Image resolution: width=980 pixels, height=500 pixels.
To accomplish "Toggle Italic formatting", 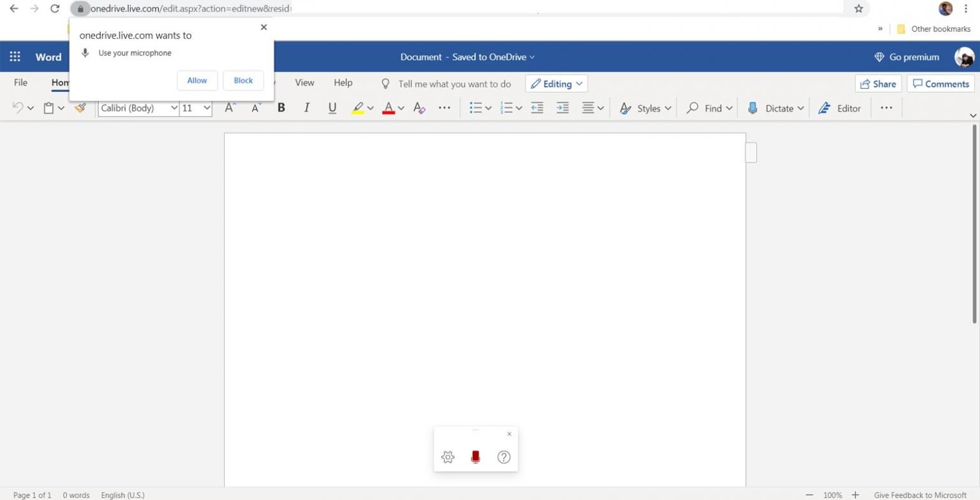I will coord(306,108).
